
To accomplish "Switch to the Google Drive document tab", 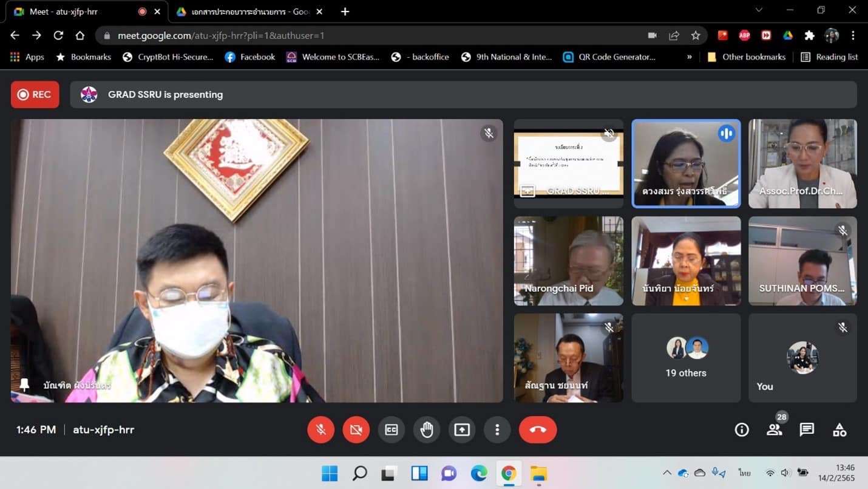I will [249, 12].
